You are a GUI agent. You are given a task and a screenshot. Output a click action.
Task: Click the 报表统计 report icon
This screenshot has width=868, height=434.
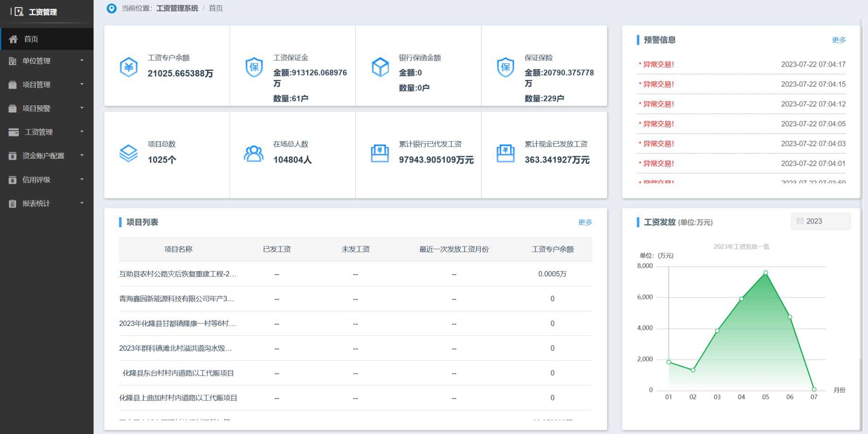tap(13, 203)
